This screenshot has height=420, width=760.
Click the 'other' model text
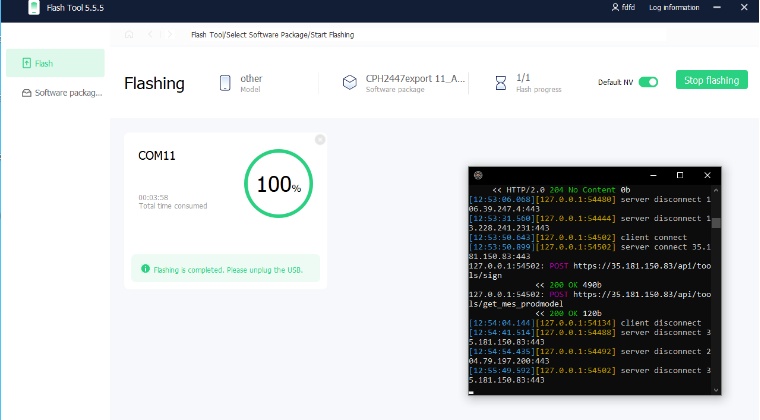251,78
